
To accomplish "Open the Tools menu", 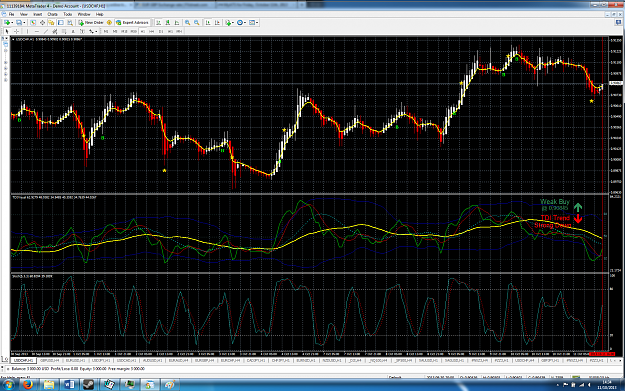I will click(x=68, y=14).
